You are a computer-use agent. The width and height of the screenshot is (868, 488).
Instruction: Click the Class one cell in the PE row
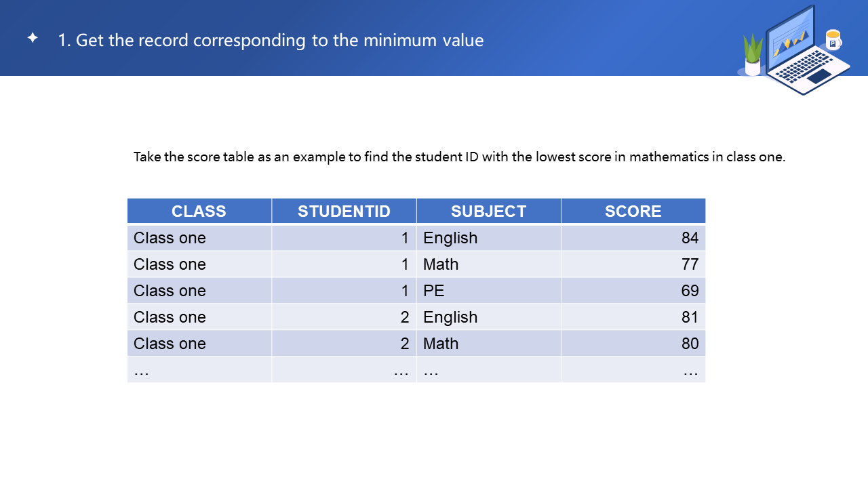pos(199,291)
